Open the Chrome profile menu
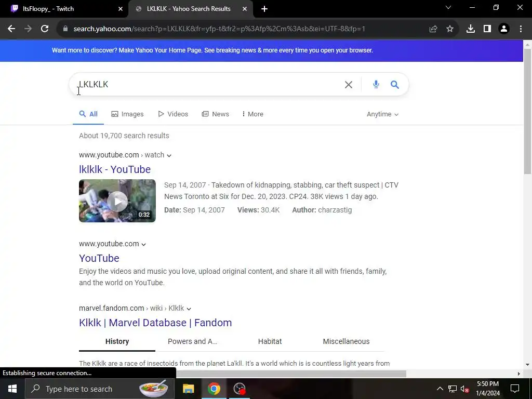532x399 pixels. pyautogui.click(x=504, y=29)
